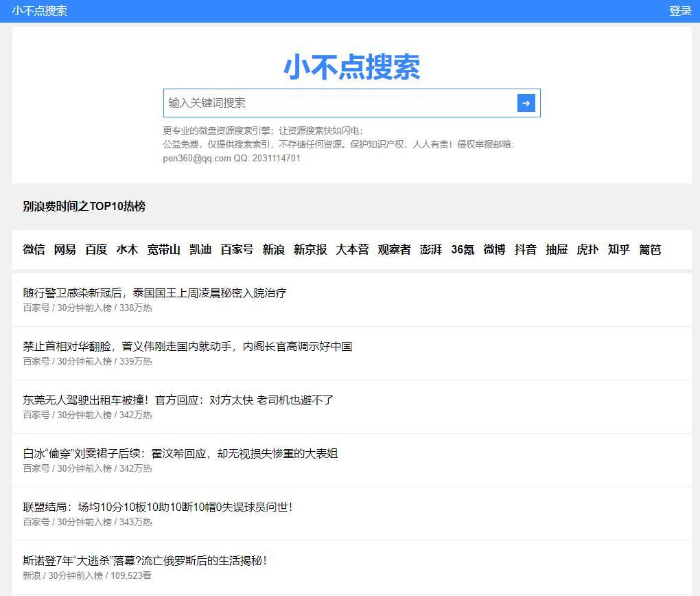Viewport: 700px width, 596px height.
Task: Select the 微博 hot list tab
Action: pyautogui.click(x=494, y=249)
